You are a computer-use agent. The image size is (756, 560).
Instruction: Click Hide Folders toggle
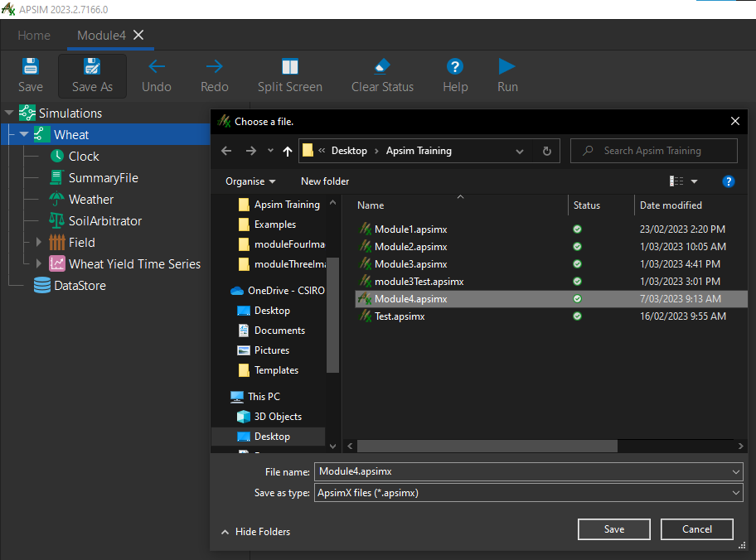coord(255,532)
